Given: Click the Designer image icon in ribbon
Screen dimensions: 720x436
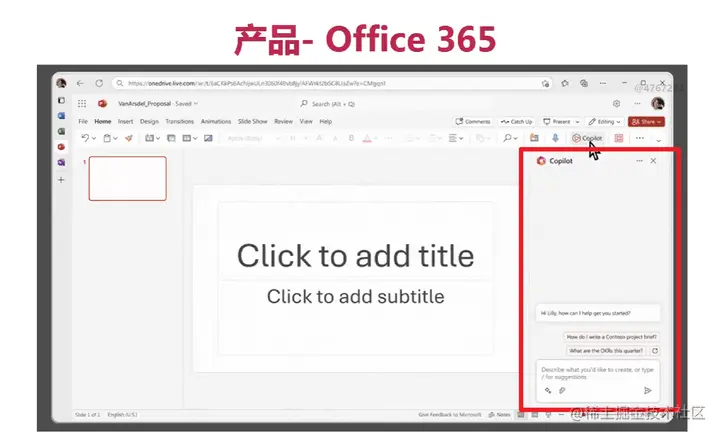Looking at the screenshot, I should click(208, 138).
